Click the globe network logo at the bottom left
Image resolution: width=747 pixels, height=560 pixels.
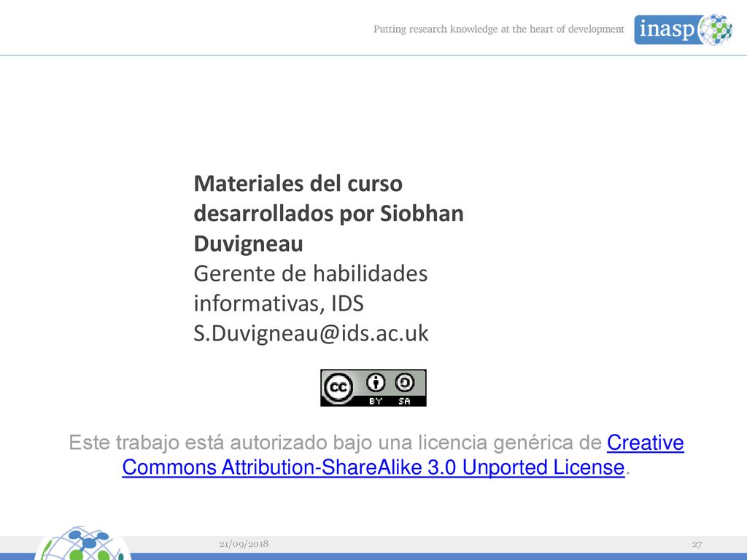[x=82, y=542]
